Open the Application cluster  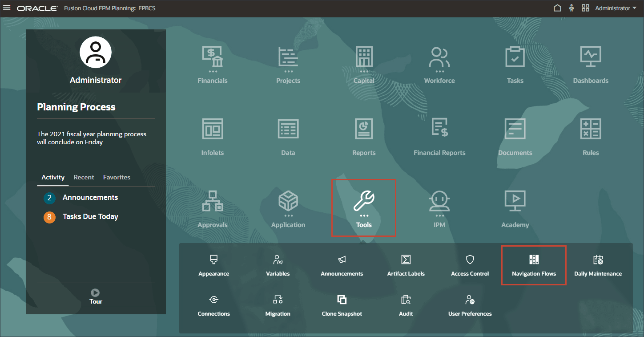[288, 209]
